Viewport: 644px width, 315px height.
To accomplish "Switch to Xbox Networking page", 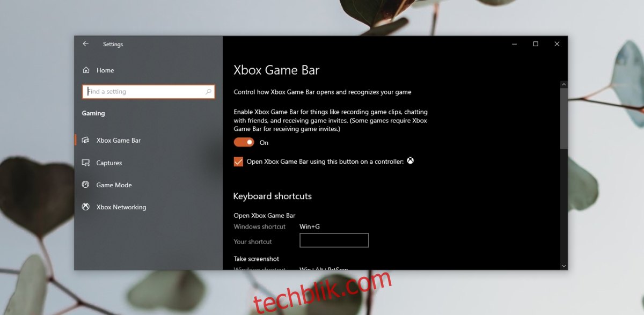I will coord(121,207).
